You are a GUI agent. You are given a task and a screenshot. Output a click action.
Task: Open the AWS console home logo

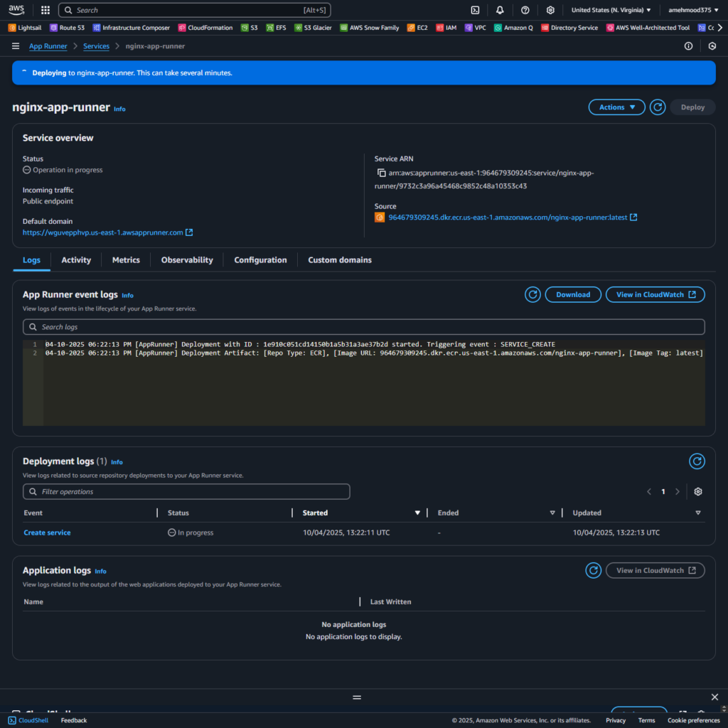(x=16, y=10)
